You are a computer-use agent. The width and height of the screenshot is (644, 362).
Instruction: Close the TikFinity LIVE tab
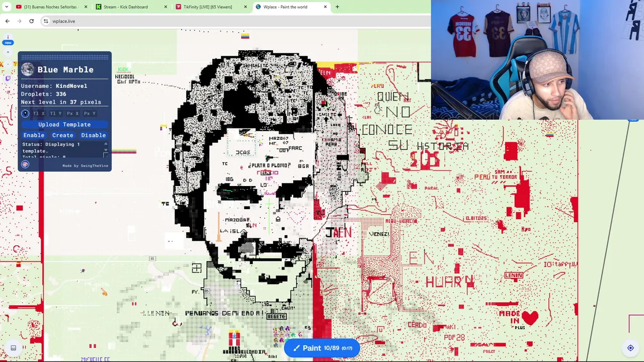(x=246, y=7)
